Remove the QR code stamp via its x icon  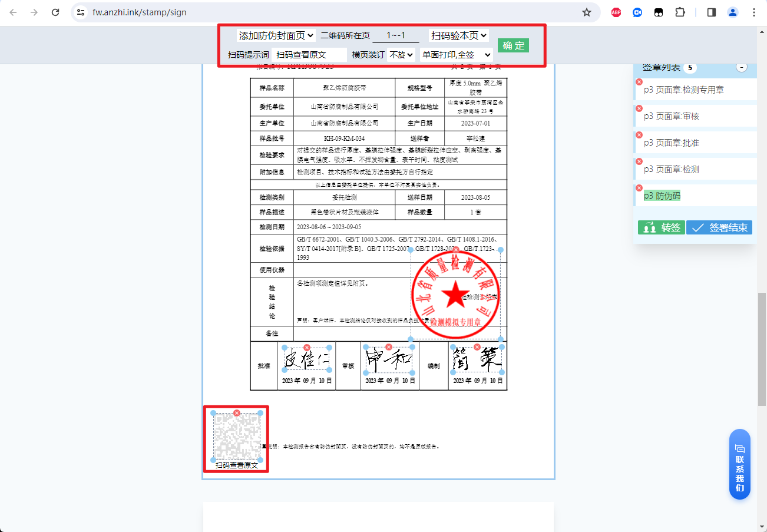point(237,413)
